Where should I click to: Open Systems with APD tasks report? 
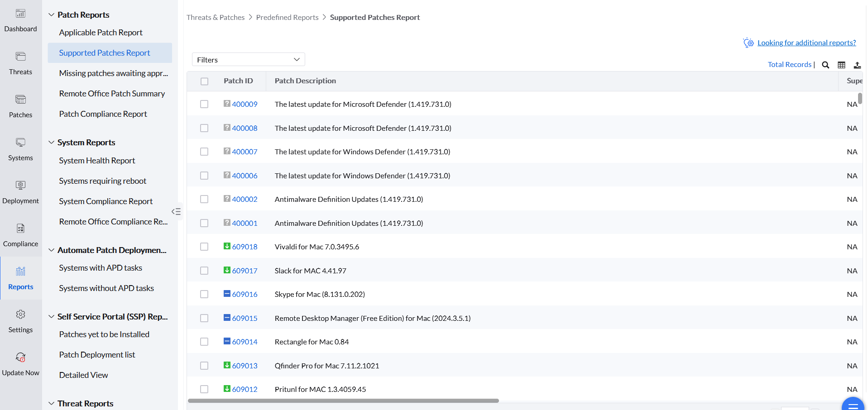[x=101, y=268]
